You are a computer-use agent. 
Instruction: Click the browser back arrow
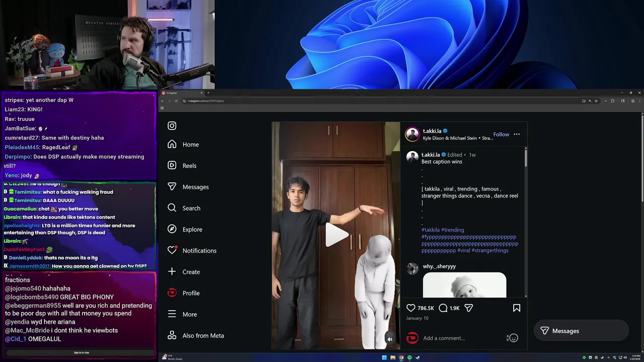tap(163, 101)
